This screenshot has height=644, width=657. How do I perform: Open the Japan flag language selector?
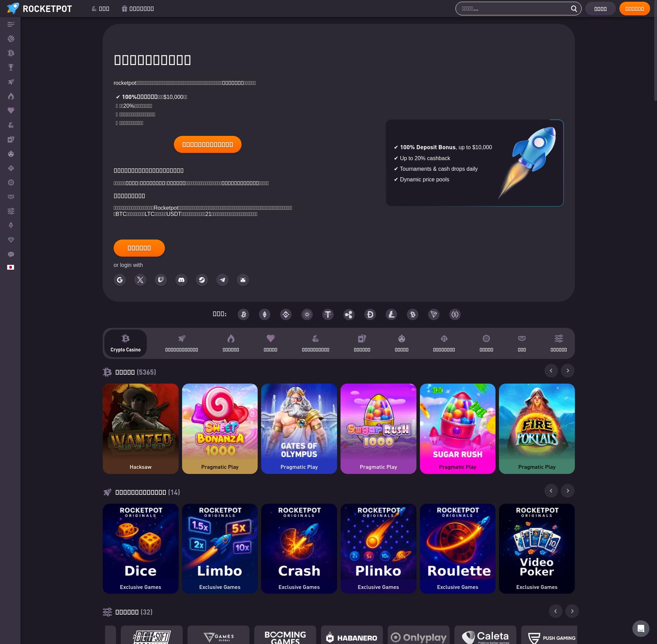point(11,267)
